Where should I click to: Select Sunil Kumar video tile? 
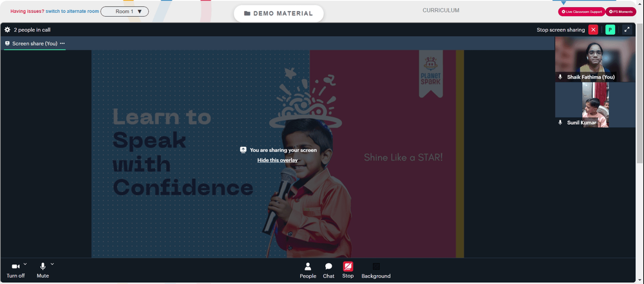595,105
